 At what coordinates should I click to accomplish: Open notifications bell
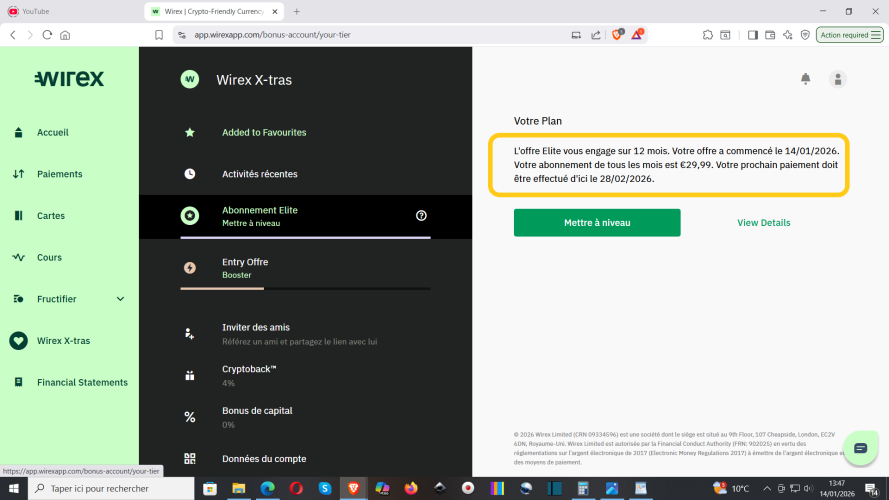805,79
